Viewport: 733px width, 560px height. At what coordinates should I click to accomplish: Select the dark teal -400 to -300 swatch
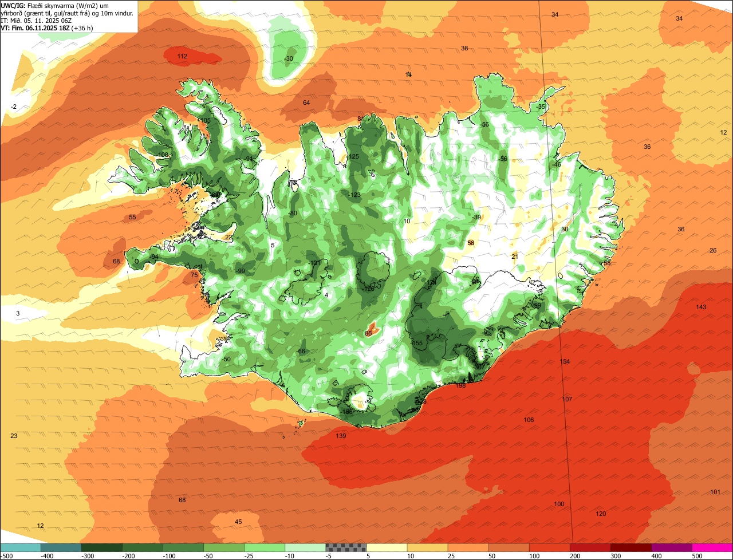pos(61,547)
